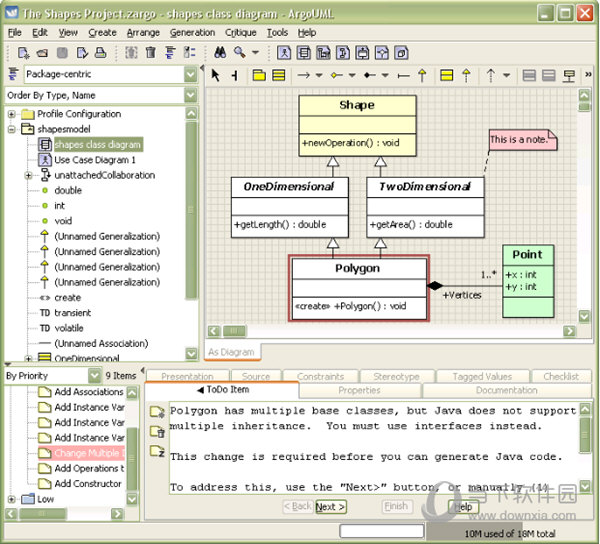This screenshot has height=544, width=600.
Task: Open the Package-centric perspective dropdown
Action: pyautogui.click(x=191, y=74)
